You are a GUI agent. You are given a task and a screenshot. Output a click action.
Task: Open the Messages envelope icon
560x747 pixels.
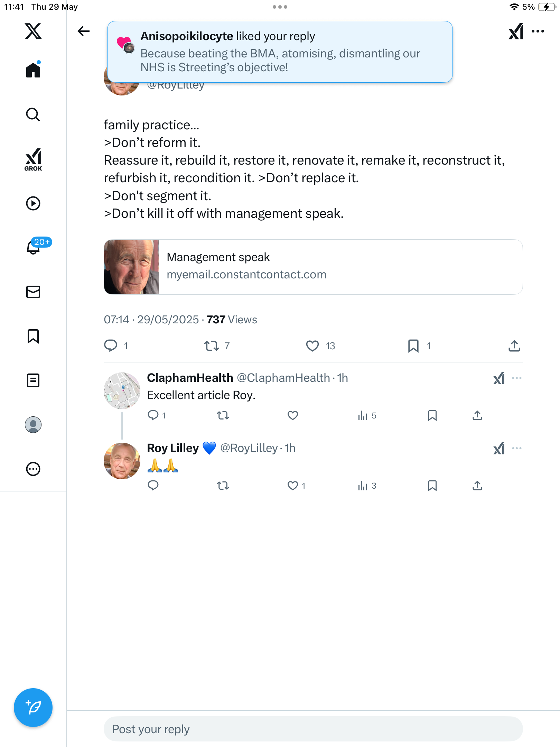coord(33,292)
